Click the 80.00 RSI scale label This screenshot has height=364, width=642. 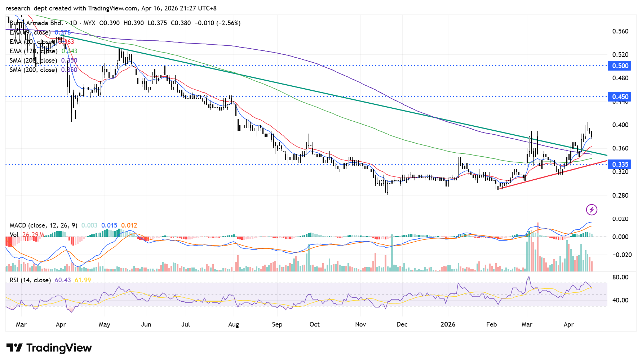[x=620, y=277]
